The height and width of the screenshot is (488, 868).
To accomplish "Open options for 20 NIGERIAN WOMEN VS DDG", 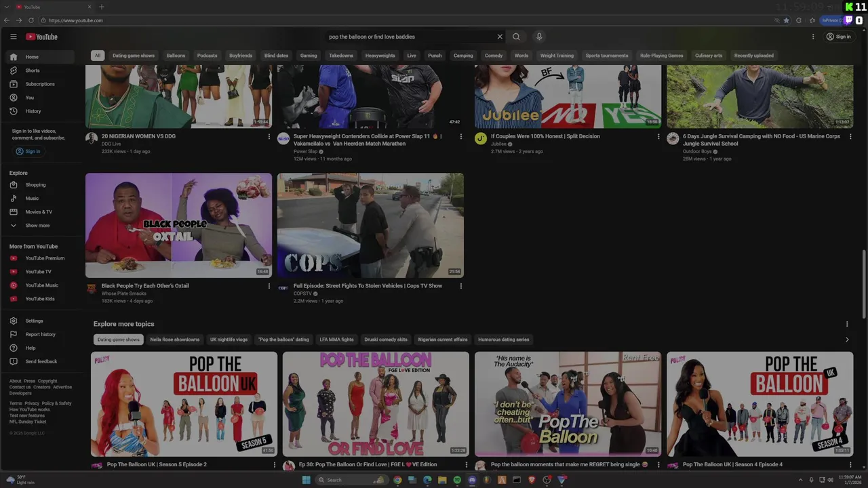I will click(269, 136).
